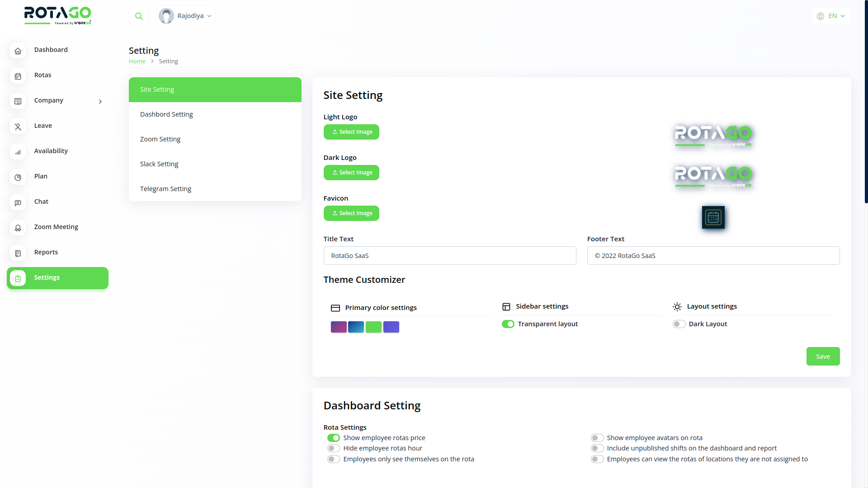Open the Rajodiya user dropdown

click(186, 16)
